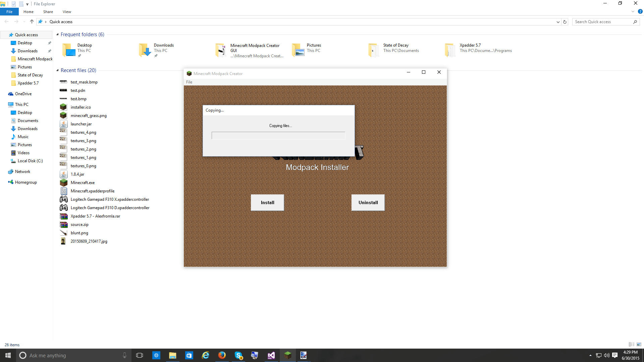This screenshot has height=362, width=644.
Task: Open Firefox from the taskbar
Action: coord(222,355)
